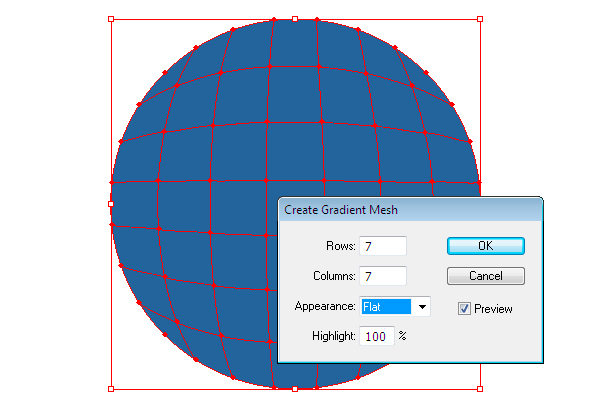Select bottom-right bounding box handle
Viewport: 600px width, 417px height.
pos(480,389)
